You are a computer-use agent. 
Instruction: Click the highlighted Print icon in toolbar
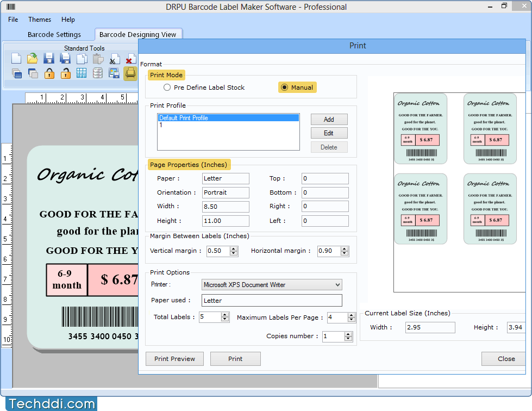pyautogui.click(x=130, y=73)
